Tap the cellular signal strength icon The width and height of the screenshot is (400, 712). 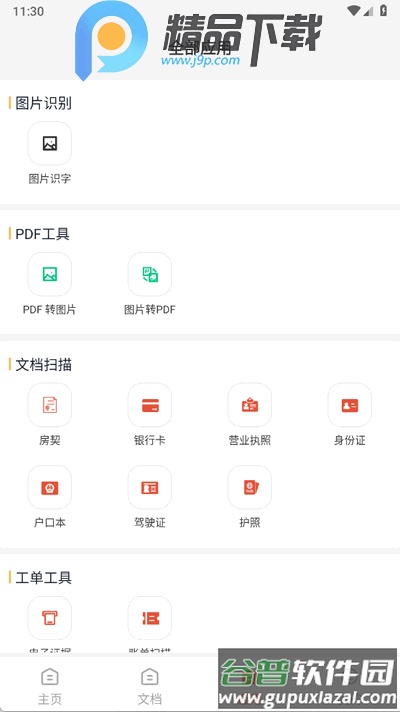point(369,11)
